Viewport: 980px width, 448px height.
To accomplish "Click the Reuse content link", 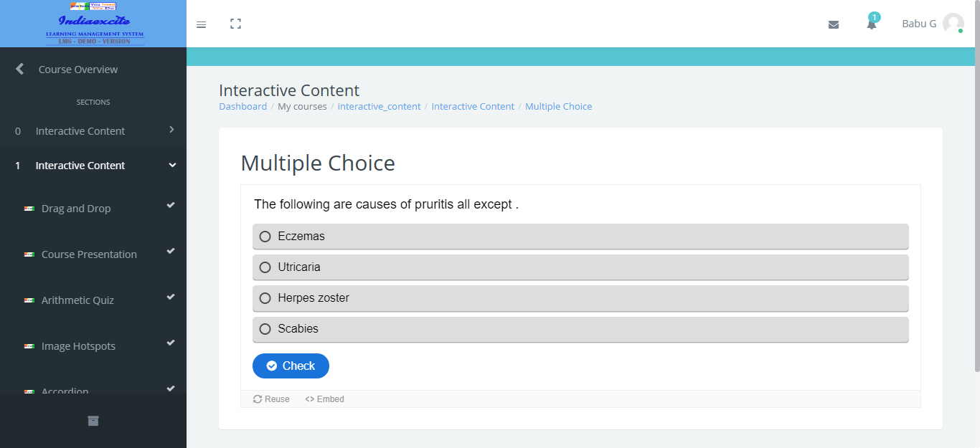I will click(272, 399).
